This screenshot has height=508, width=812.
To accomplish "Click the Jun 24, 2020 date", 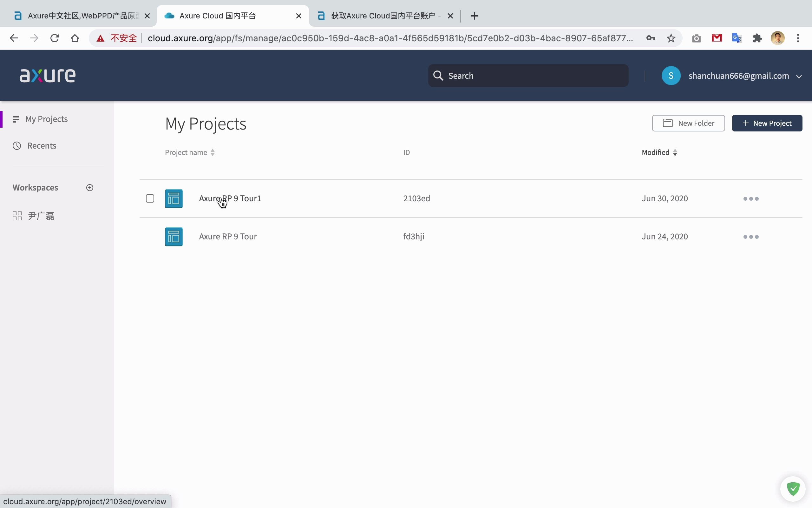I will pyautogui.click(x=665, y=236).
